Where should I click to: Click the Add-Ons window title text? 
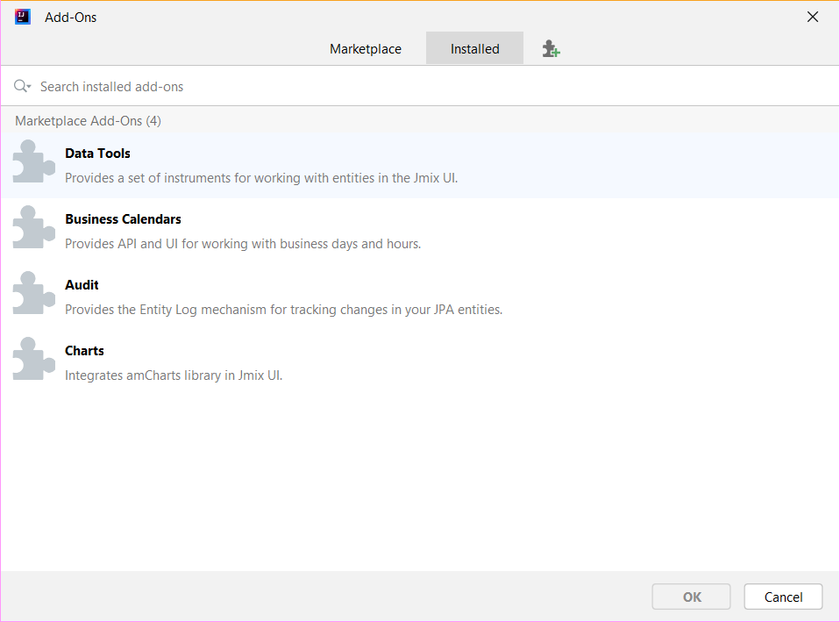pos(71,18)
